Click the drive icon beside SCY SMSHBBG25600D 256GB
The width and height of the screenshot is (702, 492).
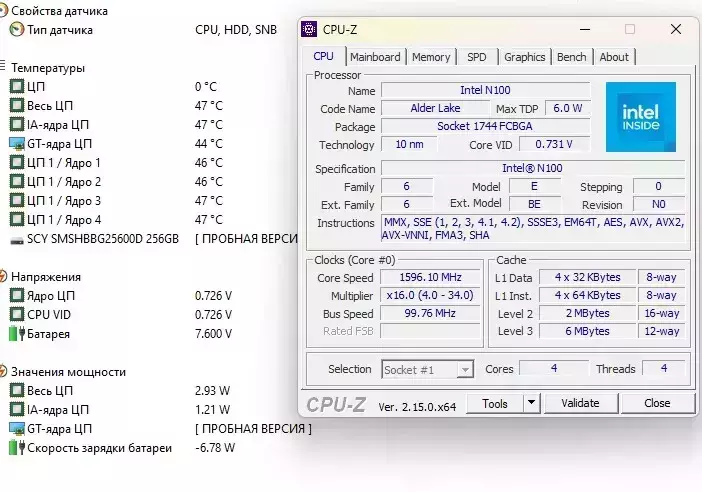pos(17,240)
